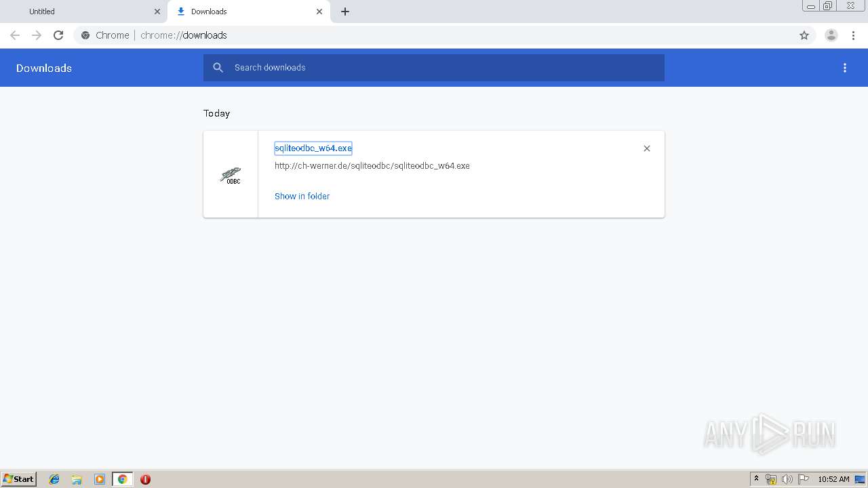Open the user profile avatar

pyautogui.click(x=831, y=35)
